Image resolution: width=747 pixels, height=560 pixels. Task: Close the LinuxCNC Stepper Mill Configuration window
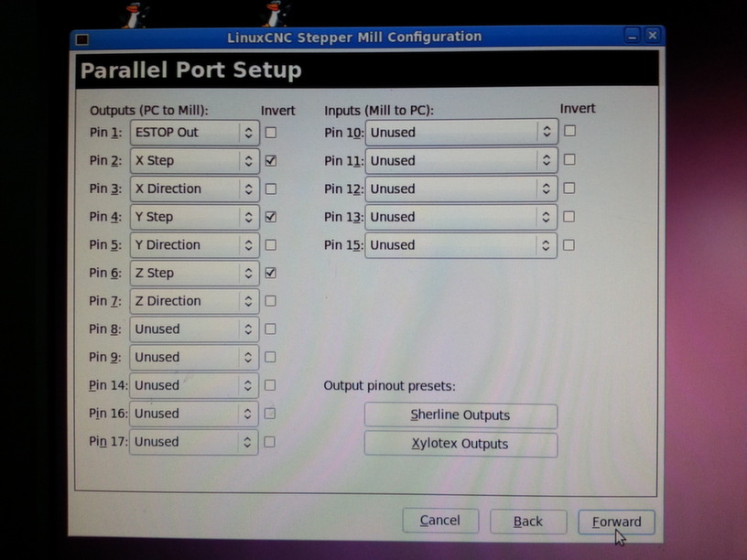pyautogui.click(x=652, y=35)
